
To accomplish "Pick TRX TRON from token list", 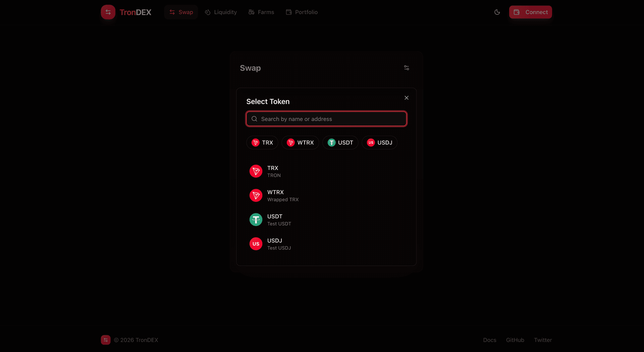I will (326, 171).
